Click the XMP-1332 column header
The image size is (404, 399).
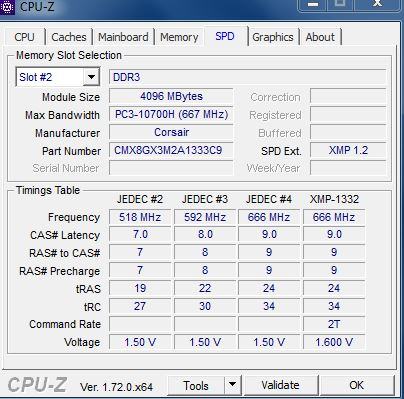334,199
